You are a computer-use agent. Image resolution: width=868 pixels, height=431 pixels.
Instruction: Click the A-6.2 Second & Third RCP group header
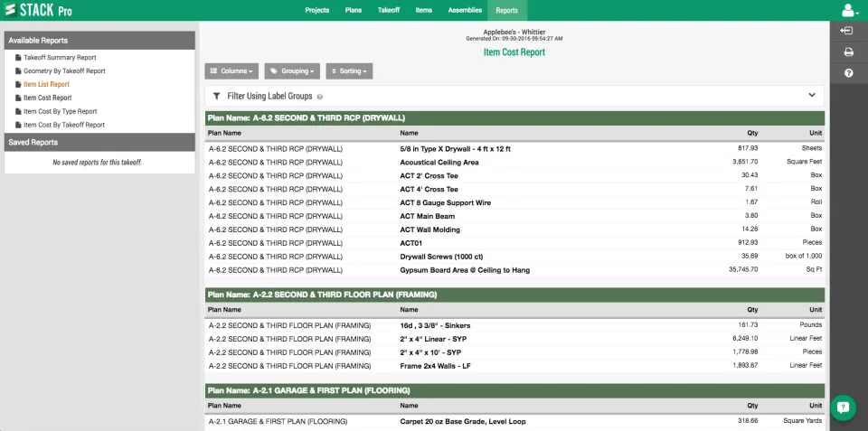coord(514,117)
